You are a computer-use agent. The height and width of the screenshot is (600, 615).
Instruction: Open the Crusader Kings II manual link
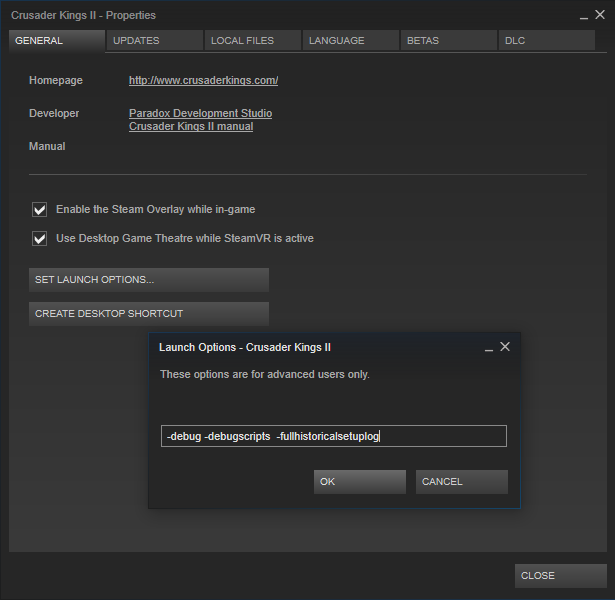pyautogui.click(x=191, y=126)
